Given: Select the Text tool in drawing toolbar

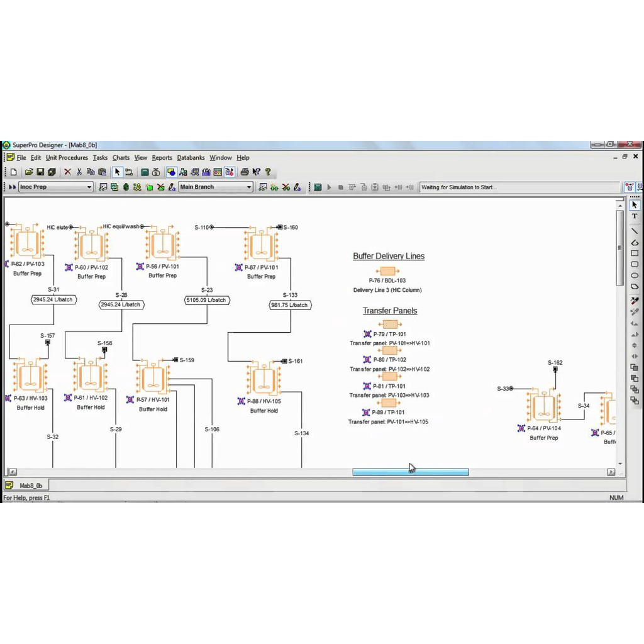Looking at the screenshot, I should point(635,216).
